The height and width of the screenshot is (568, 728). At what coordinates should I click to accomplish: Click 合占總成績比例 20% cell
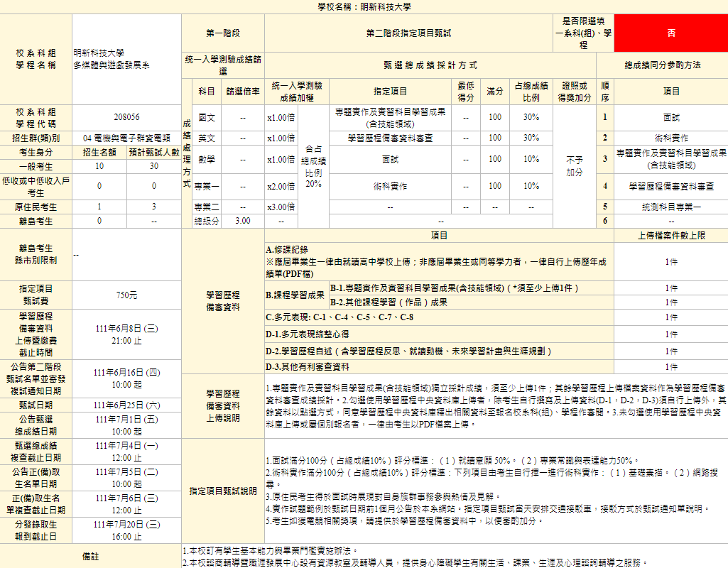(313, 166)
